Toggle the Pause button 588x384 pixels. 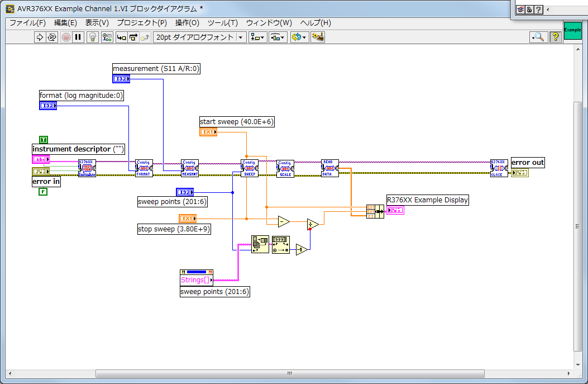click(78, 37)
